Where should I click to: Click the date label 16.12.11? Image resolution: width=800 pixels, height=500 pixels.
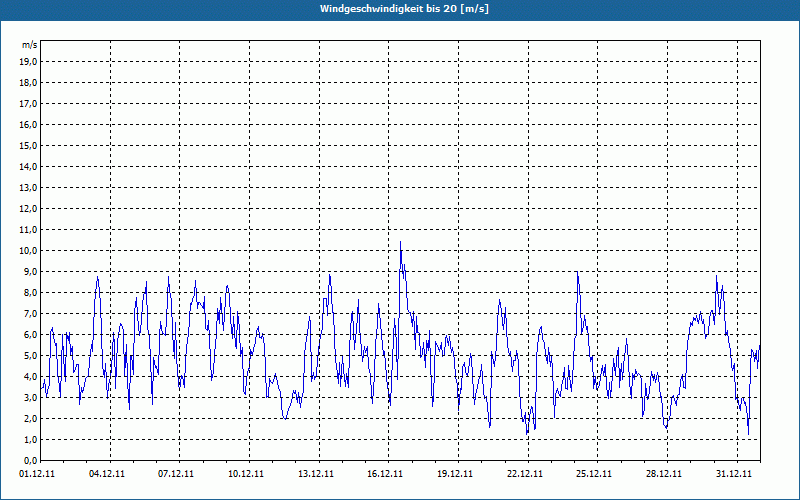pyautogui.click(x=385, y=473)
